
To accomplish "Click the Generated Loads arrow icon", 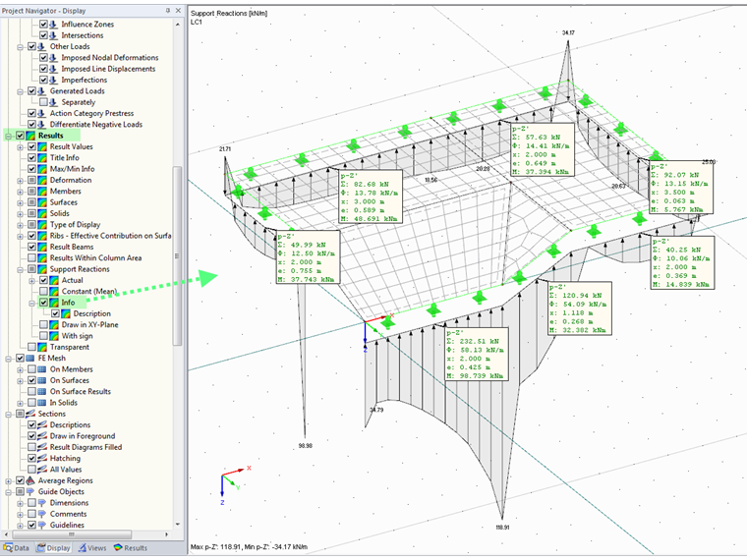I will (42, 91).
